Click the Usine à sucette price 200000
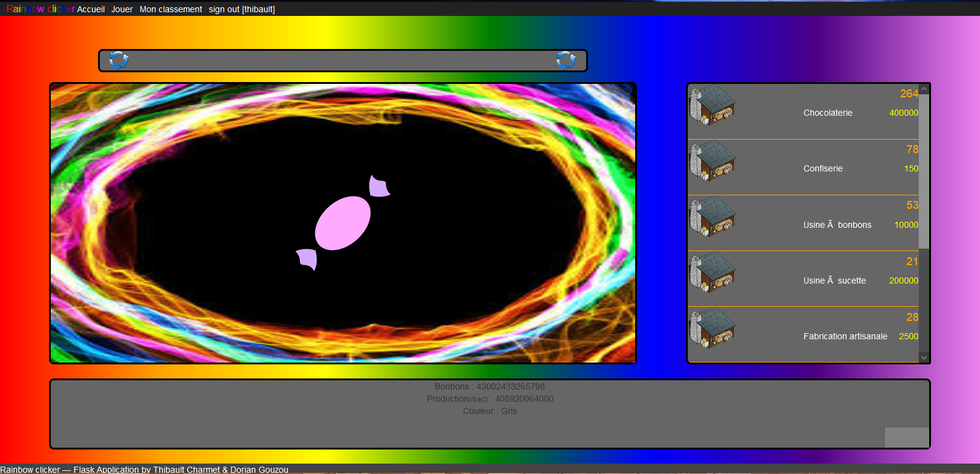Screen dimensions: 980x474 (904, 280)
